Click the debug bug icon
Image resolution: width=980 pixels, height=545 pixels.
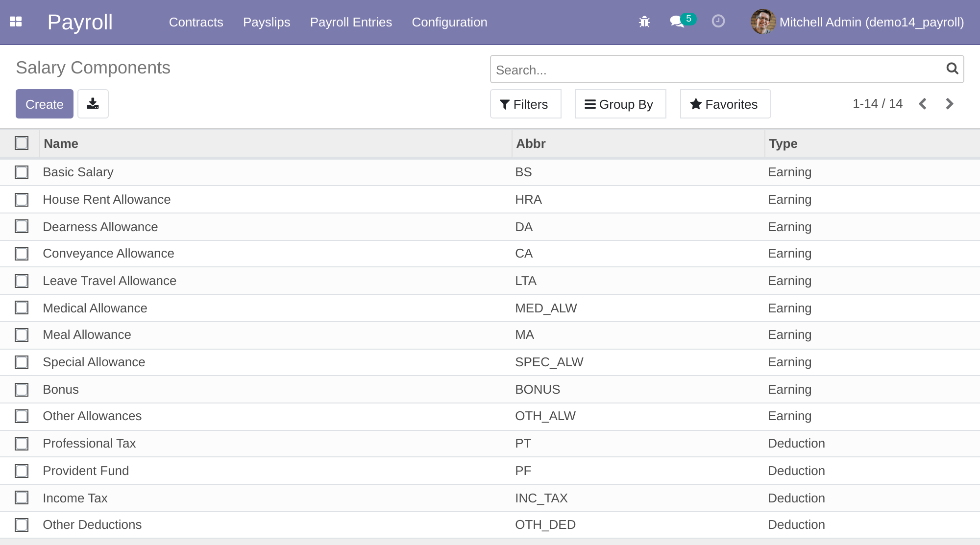click(x=645, y=22)
